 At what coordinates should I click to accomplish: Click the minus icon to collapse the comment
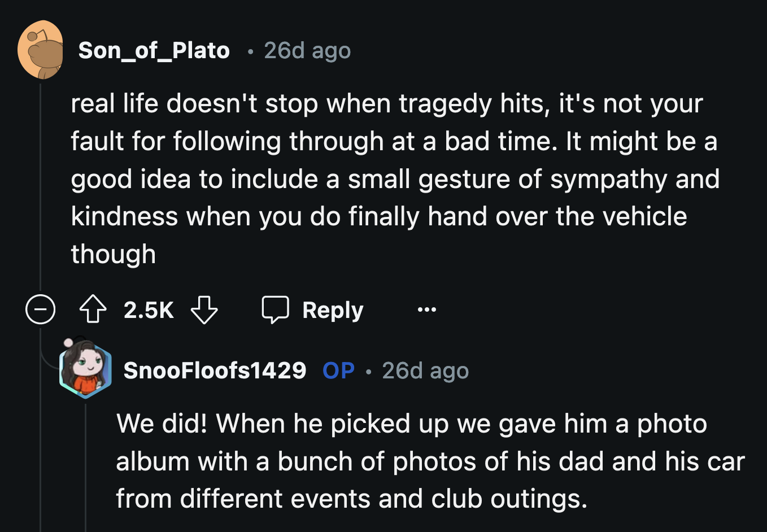[40, 309]
